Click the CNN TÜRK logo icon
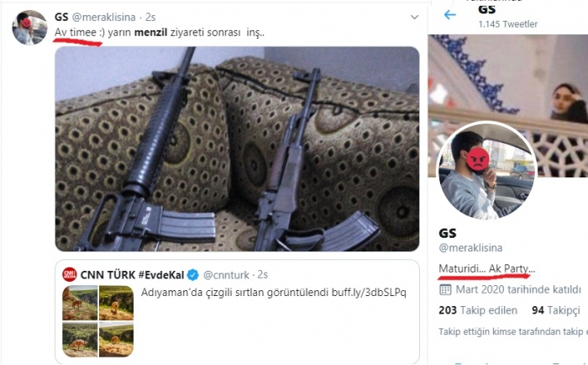This screenshot has width=588, height=365. 70,275
